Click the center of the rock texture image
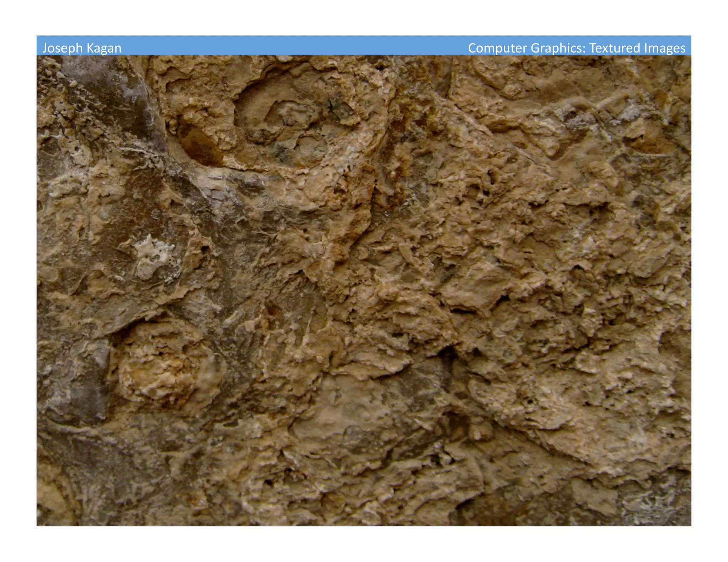The width and height of the screenshot is (728, 562). 364,291
